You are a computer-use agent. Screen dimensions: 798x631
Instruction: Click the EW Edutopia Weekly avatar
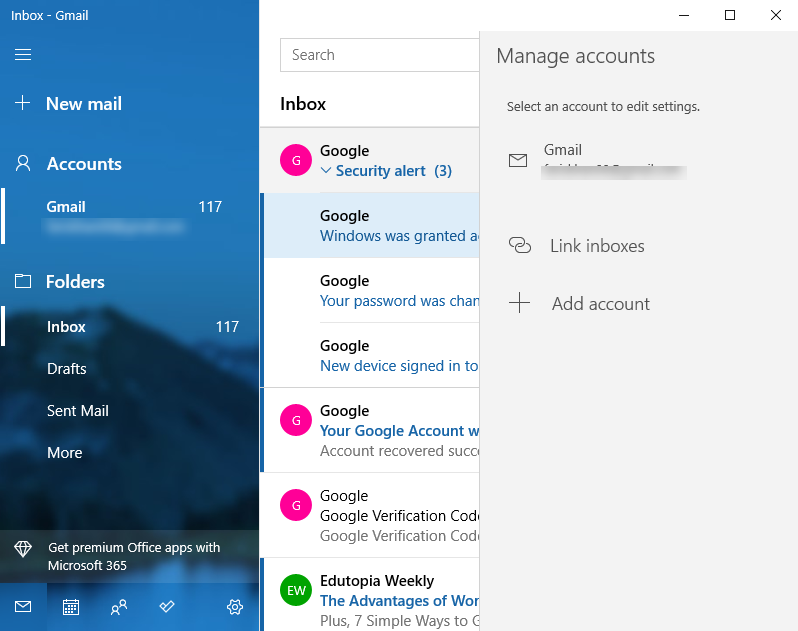(x=296, y=590)
